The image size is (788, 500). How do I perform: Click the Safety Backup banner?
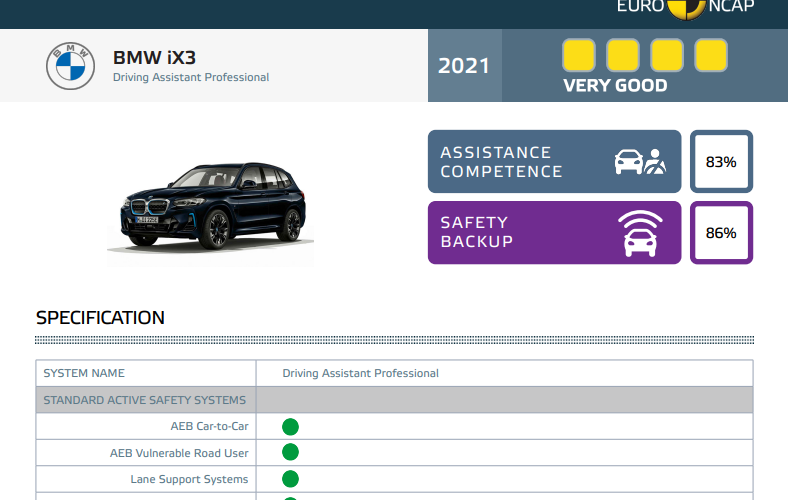coord(554,233)
